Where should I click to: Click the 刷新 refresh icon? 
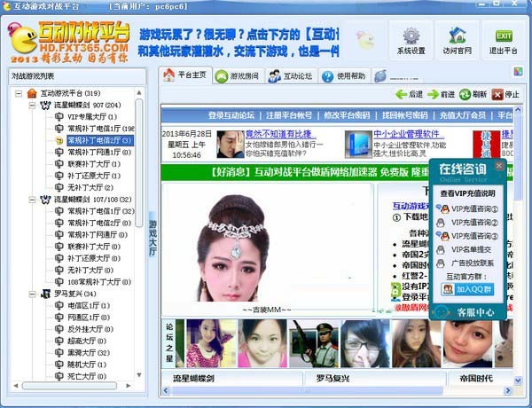click(x=465, y=94)
